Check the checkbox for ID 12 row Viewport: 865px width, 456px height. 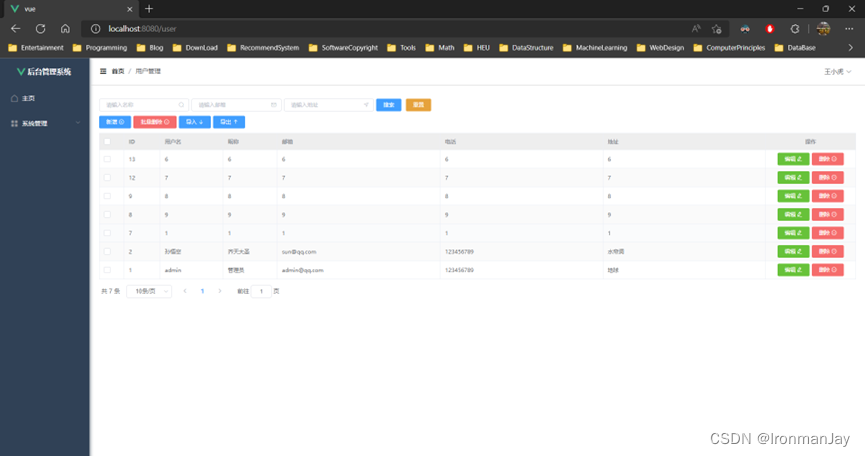(x=107, y=178)
